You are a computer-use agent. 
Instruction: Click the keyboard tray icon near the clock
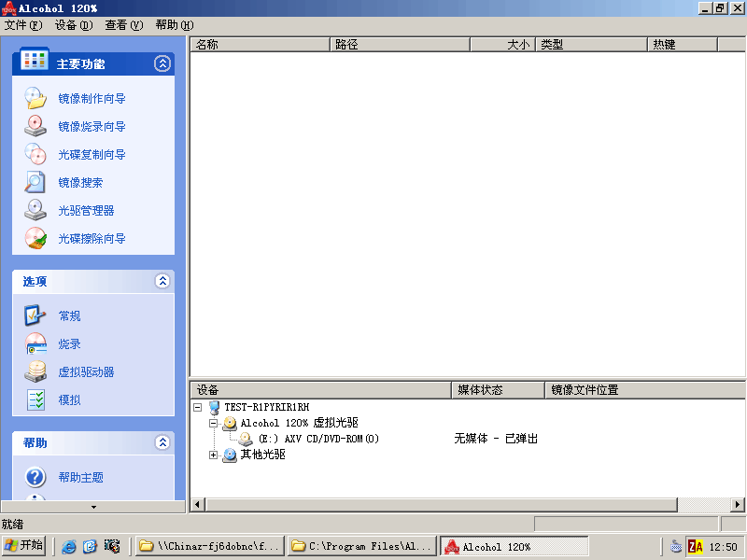[x=676, y=547]
